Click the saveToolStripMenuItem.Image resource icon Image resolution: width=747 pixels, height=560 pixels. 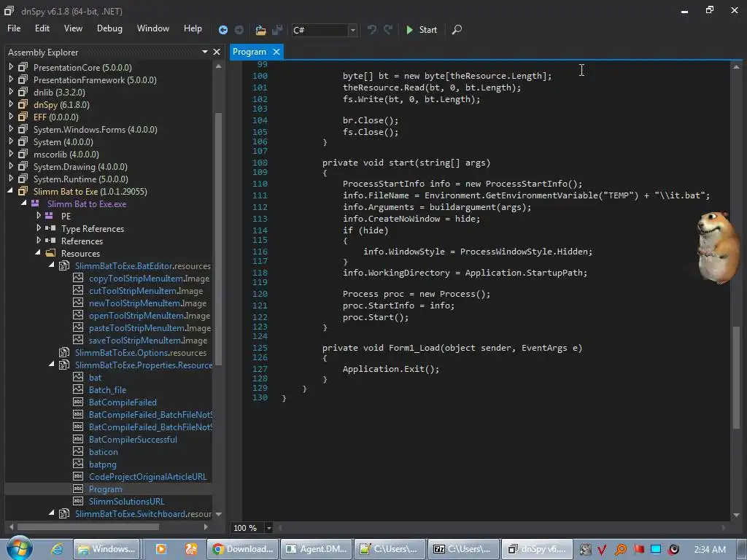click(78, 340)
